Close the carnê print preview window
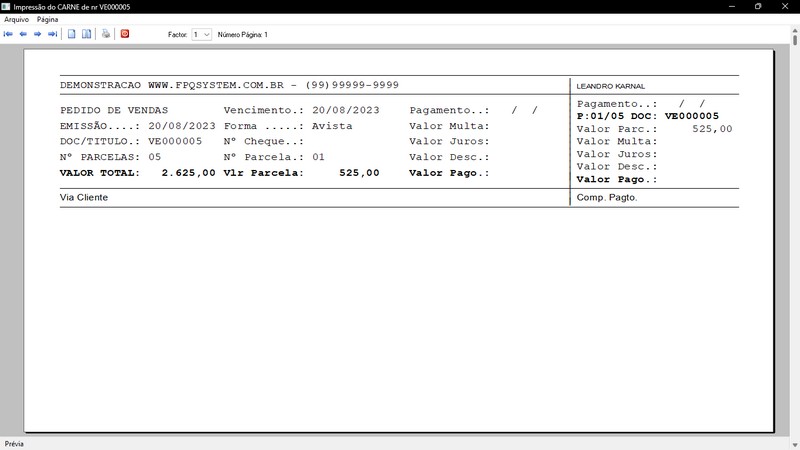 pyautogui.click(x=785, y=7)
